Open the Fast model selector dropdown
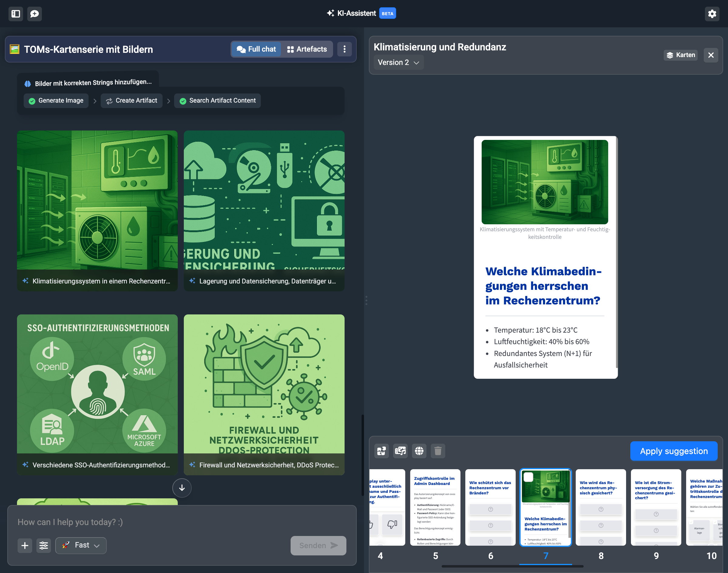 [x=81, y=545]
